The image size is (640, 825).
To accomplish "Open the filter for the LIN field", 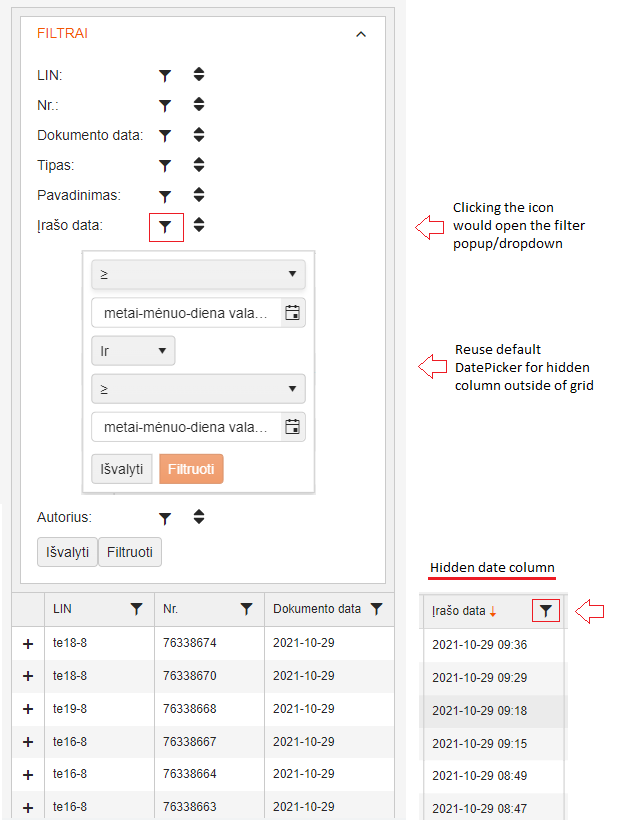I will click(166, 75).
